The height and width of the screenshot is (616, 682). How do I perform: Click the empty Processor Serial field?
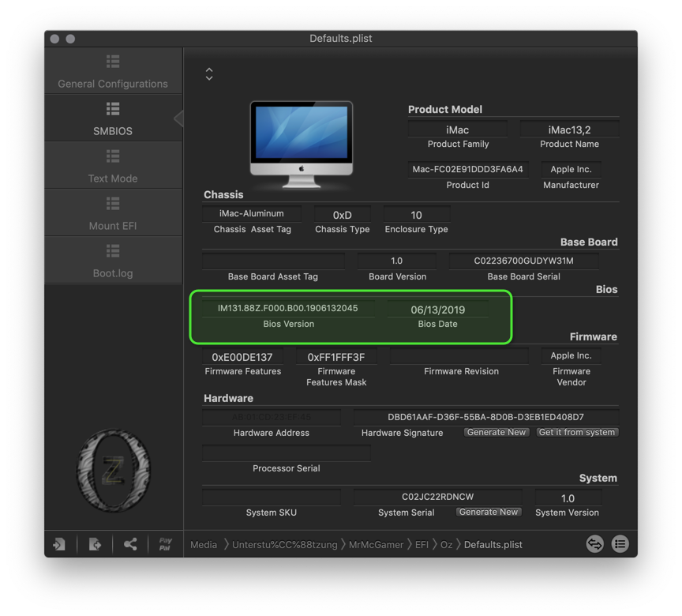click(287, 453)
